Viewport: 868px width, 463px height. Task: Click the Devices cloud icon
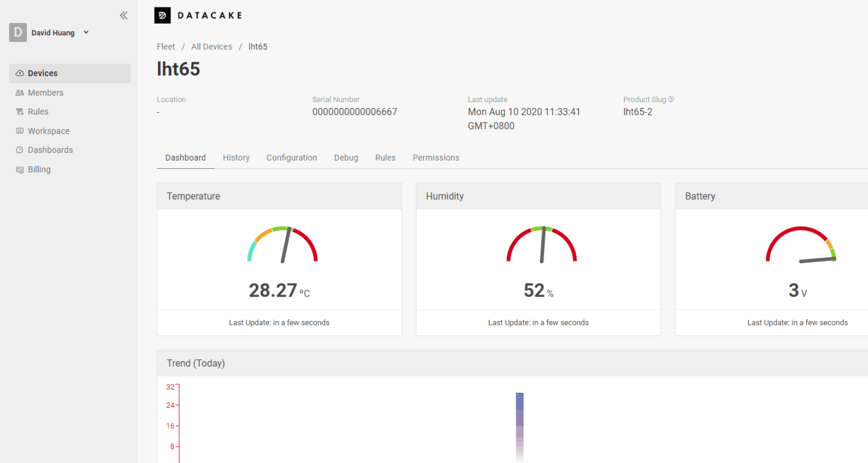pyautogui.click(x=20, y=73)
